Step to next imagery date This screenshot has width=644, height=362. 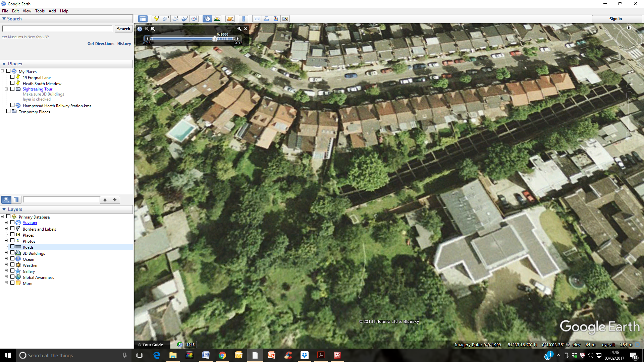[238, 39]
